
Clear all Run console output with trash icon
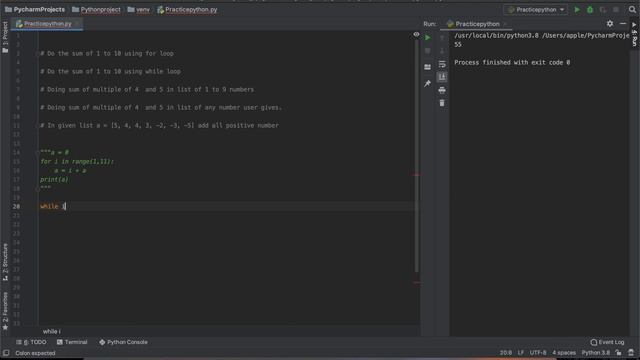click(x=442, y=103)
